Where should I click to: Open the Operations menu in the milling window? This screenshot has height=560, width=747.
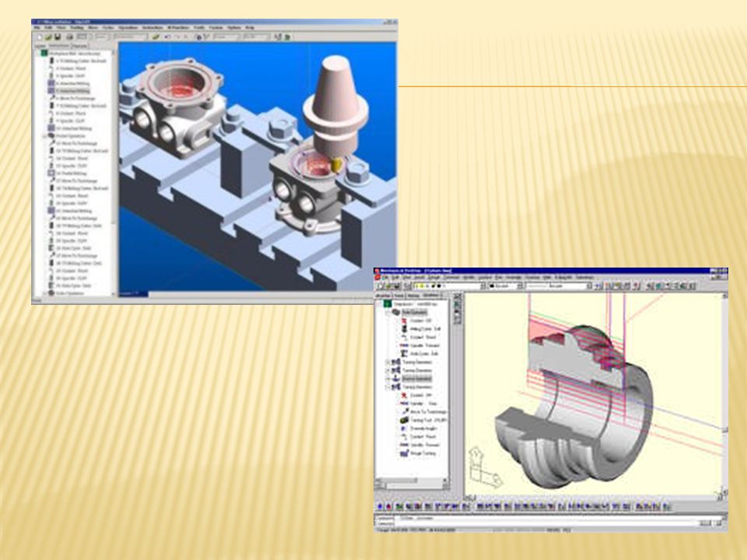point(128,28)
